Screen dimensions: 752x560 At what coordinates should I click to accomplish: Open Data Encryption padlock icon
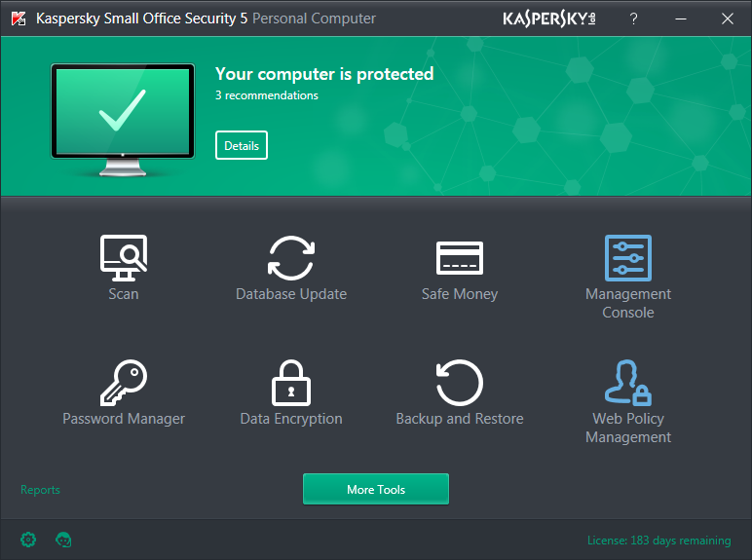[x=291, y=383]
